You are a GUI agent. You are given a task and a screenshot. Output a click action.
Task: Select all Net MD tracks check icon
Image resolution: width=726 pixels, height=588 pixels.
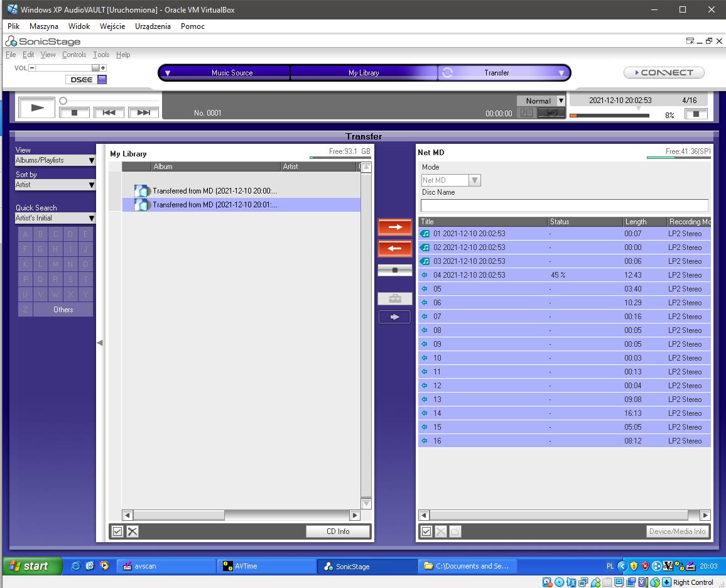(426, 531)
